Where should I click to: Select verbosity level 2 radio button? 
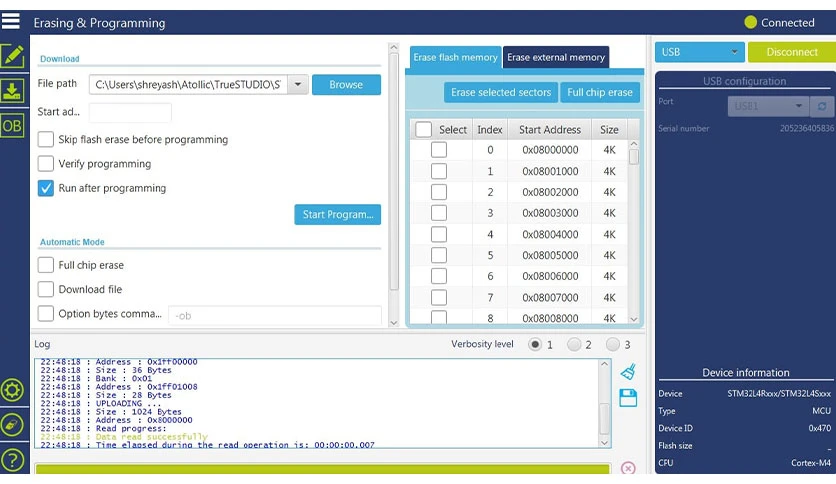click(x=574, y=344)
